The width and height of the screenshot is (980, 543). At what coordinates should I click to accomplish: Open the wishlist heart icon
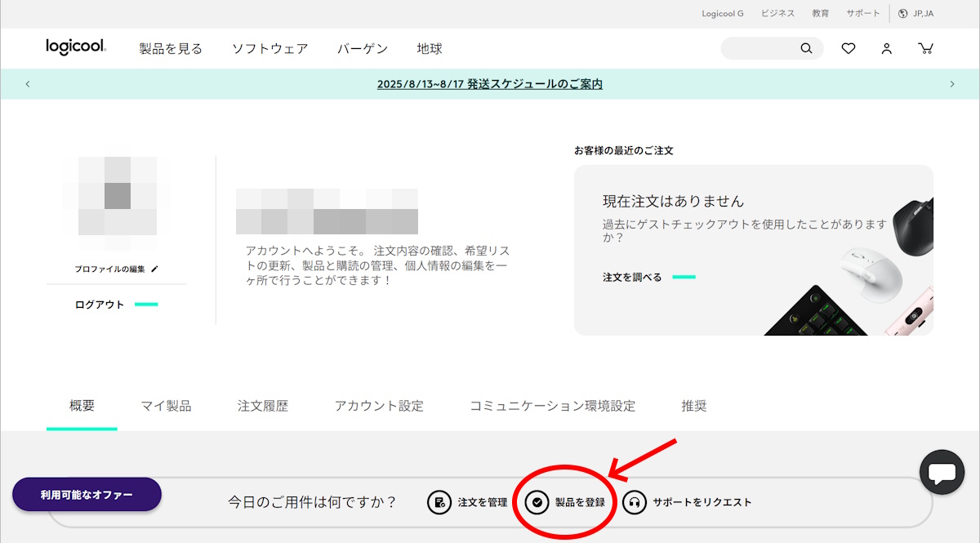point(848,48)
